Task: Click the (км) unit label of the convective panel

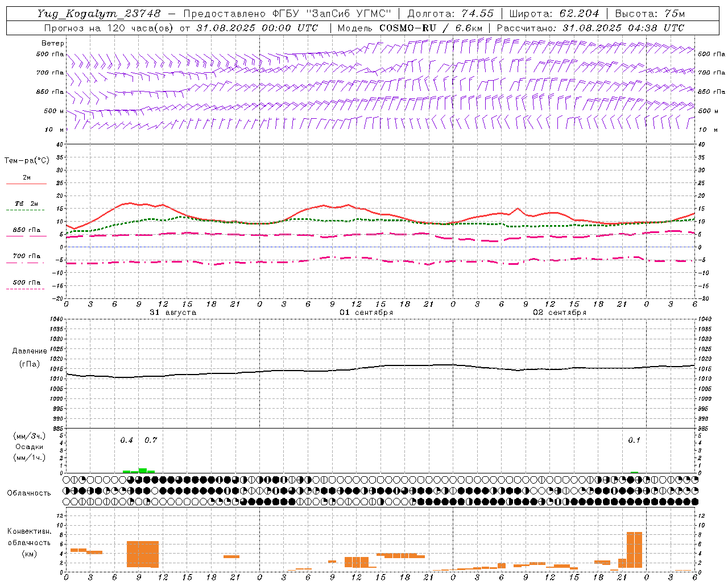Action: 29,554
